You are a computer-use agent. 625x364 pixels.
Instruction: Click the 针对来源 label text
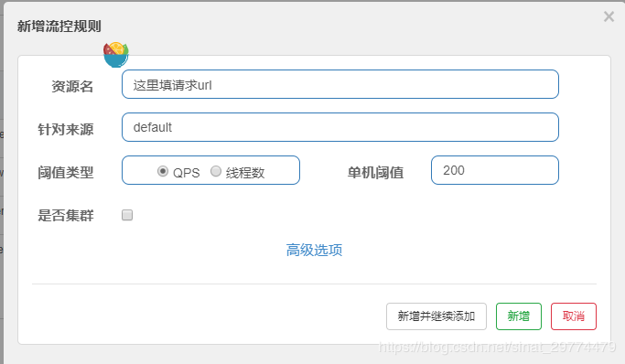click(x=65, y=130)
